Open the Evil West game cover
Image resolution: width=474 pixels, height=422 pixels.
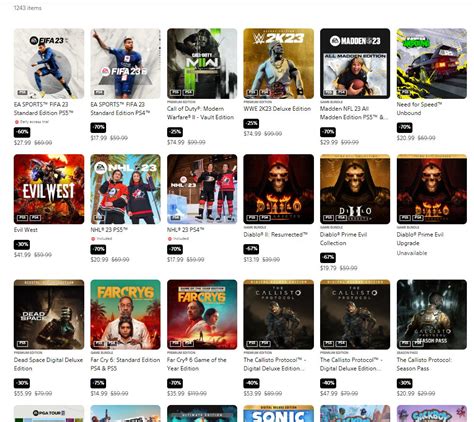49,189
